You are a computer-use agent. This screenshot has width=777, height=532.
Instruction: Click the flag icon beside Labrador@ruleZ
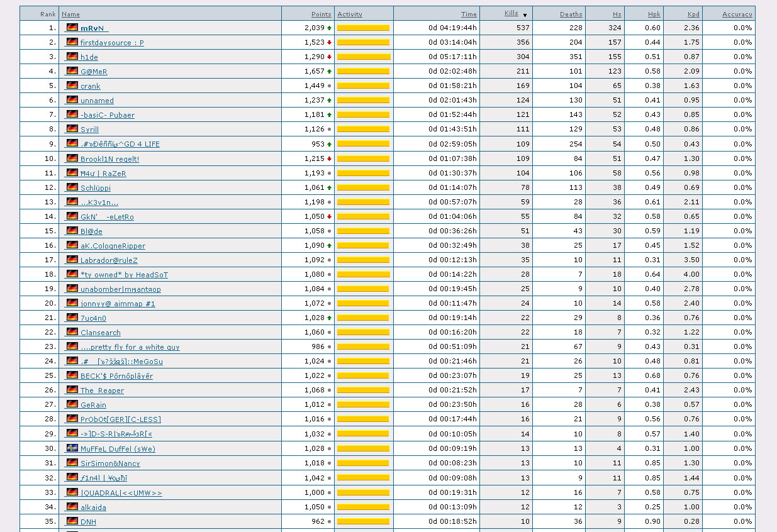(x=72, y=260)
